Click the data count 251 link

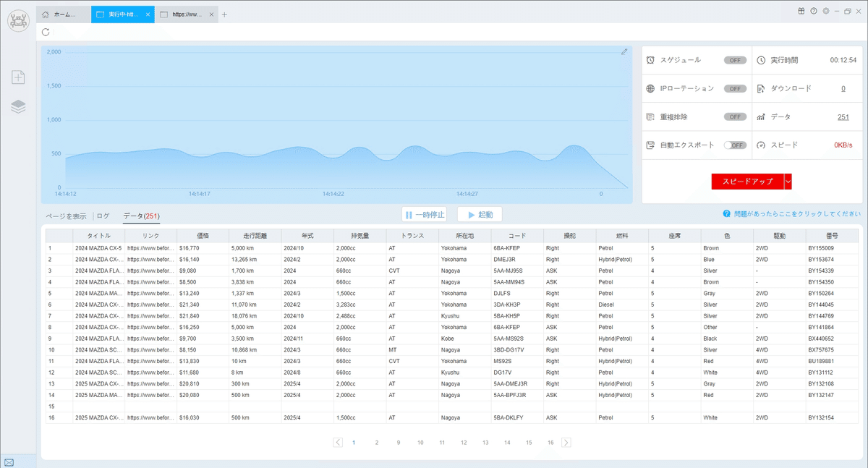coord(843,116)
